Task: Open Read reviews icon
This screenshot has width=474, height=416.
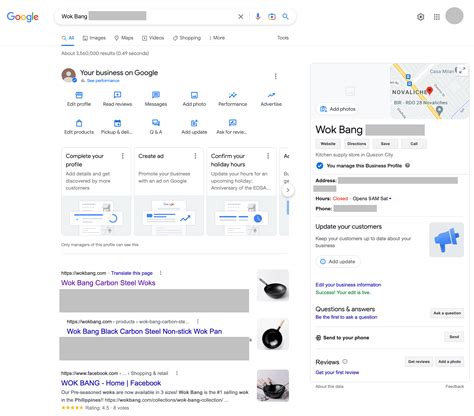Action: pyautogui.click(x=117, y=95)
